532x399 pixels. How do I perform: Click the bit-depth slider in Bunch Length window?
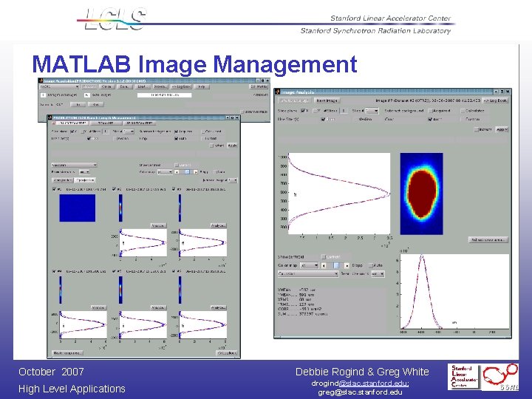coord(186,172)
